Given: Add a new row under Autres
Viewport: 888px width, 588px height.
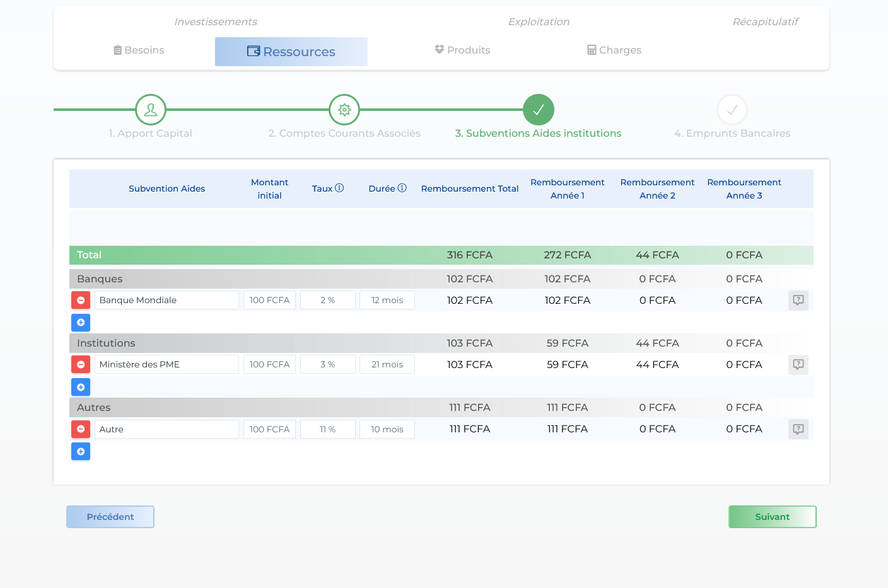Looking at the screenshot, I should [x=81, y=451].
